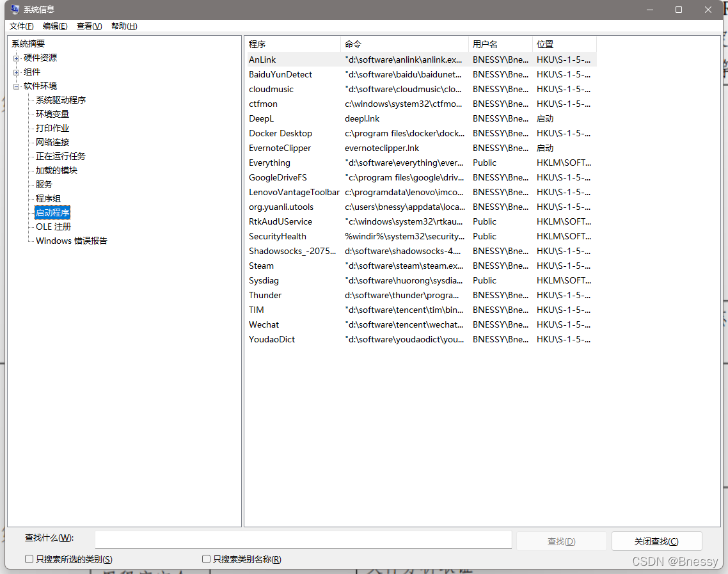
Task: Select the DeepL row
Action: coord(421,118)
